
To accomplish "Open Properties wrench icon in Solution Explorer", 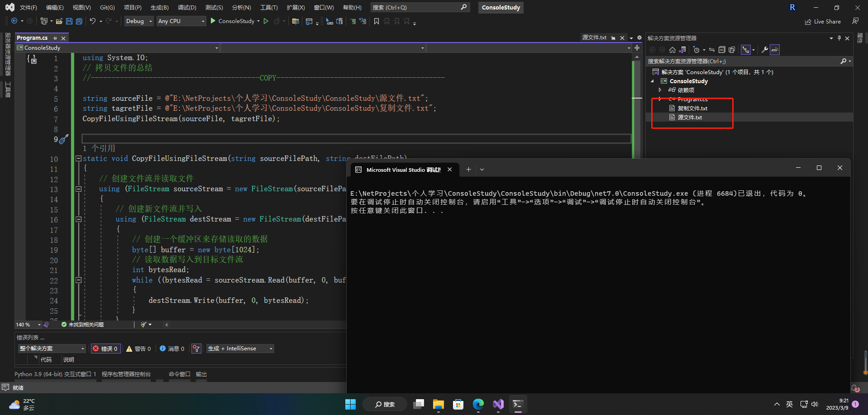I will tap(764, 50).
